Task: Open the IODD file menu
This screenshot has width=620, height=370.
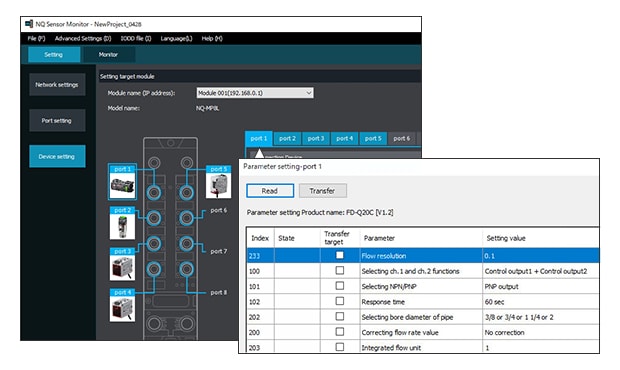Action: [x=136, y=38]
